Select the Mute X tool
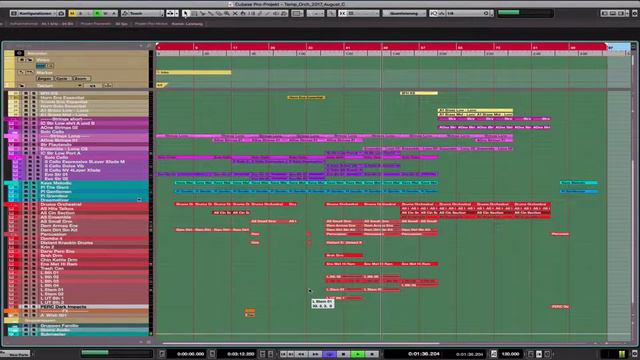Image resolution: width=640 pixels, height=360 pixels. pos(235,13)
